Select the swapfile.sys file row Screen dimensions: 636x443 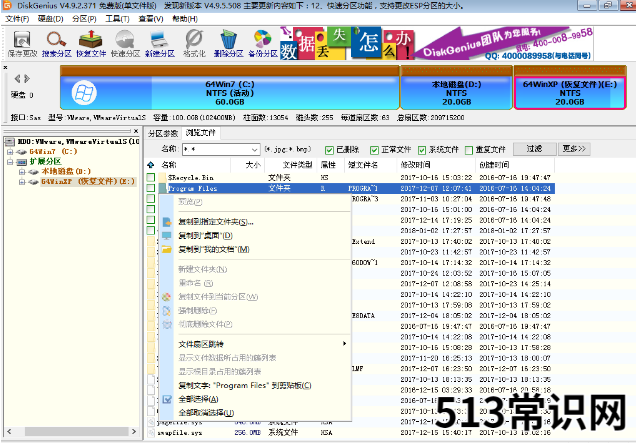pyautogui.click(x=350, y=433)
